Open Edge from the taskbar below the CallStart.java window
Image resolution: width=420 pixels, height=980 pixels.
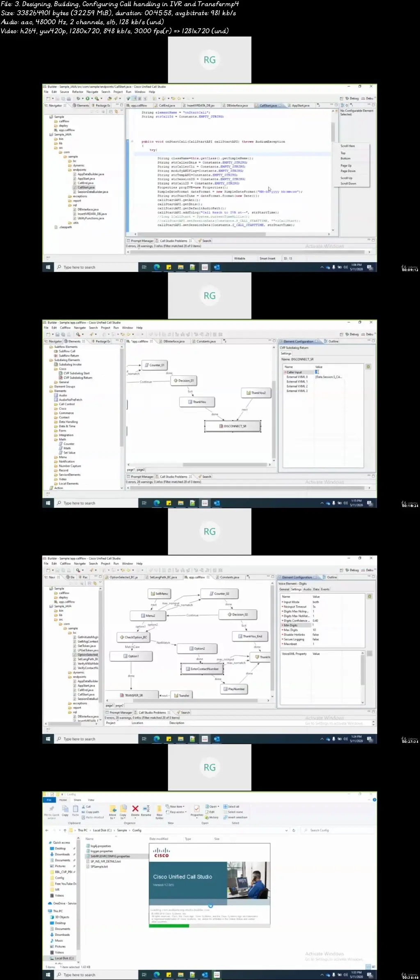(x=157, y=267)
